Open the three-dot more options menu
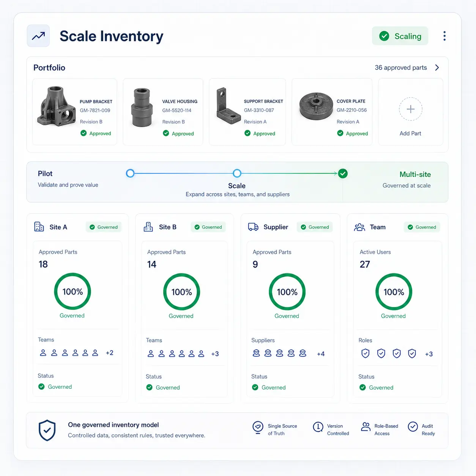 point(444,36)
